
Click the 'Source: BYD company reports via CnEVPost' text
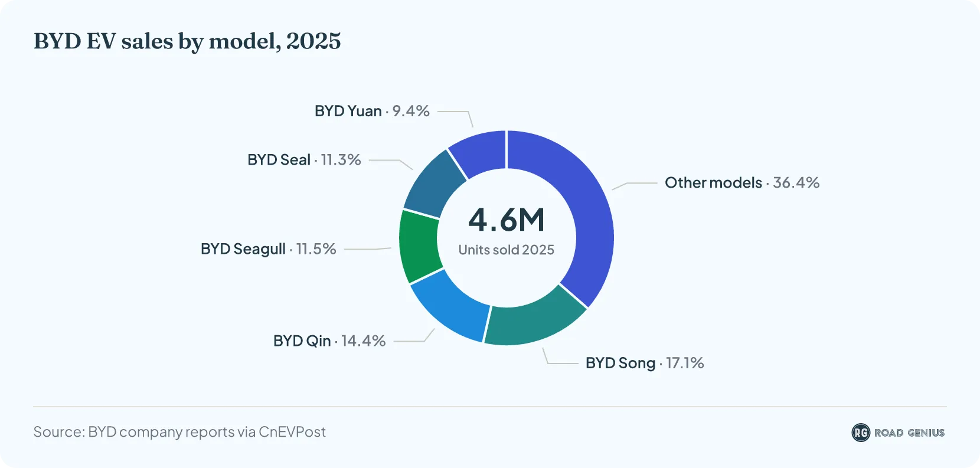(x=179, y=432)
